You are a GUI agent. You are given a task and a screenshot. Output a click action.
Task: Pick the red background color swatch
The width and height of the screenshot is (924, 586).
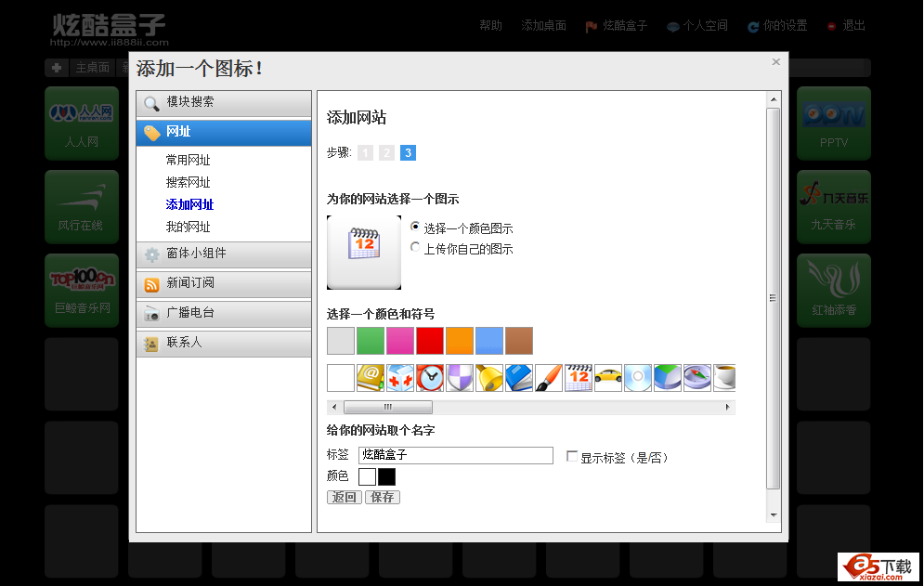click(x=430, y=341)
